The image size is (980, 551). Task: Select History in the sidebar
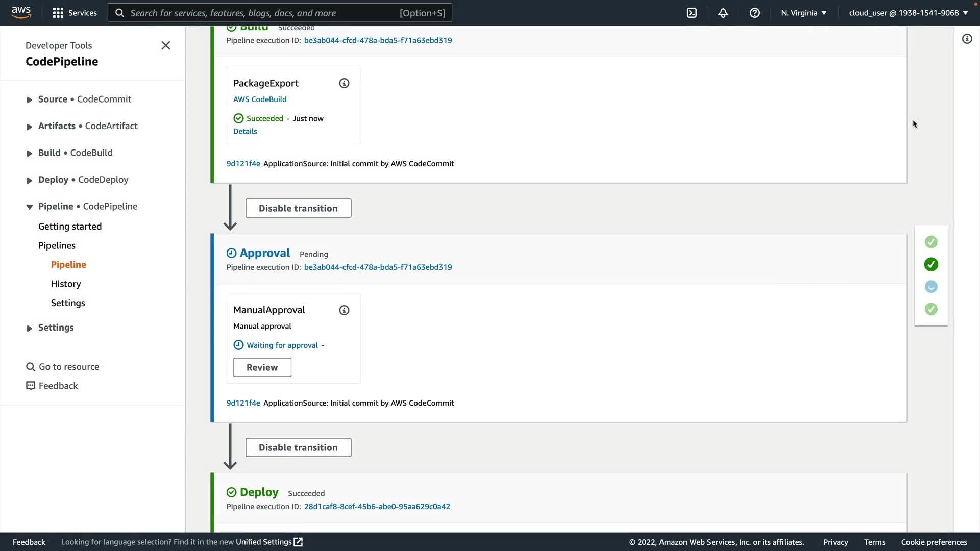[x=66, y=284]
